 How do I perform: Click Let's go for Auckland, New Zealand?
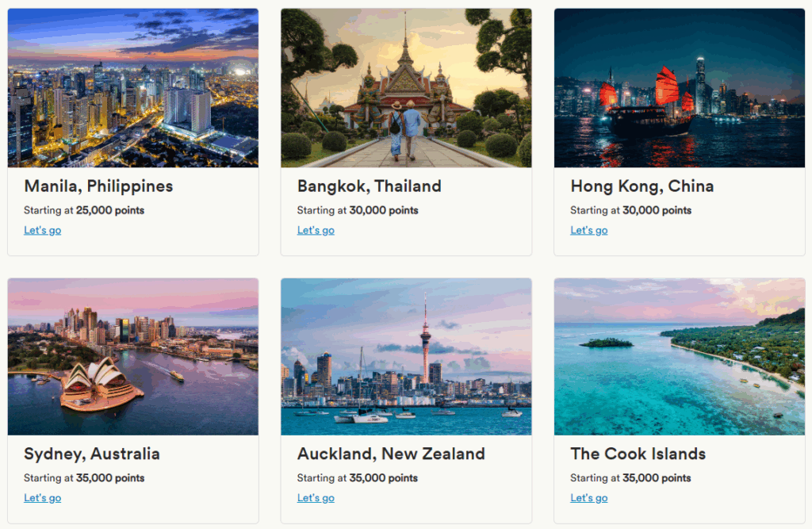point(316,498)
